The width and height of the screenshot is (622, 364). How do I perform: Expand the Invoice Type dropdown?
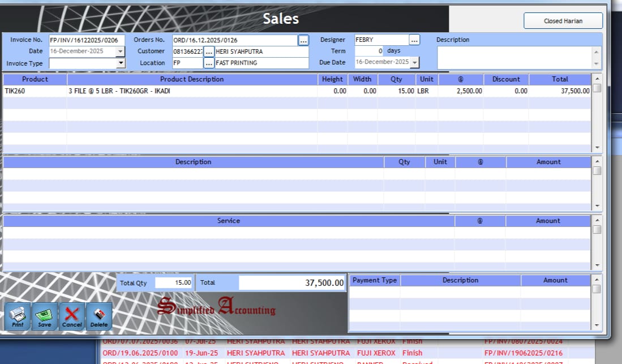[x=120, y=63]
